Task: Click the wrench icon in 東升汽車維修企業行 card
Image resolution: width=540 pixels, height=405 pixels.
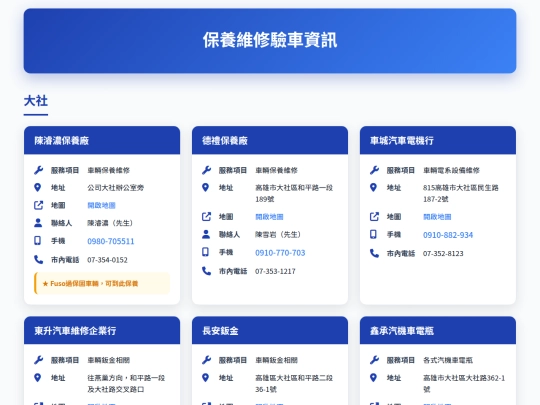Action: 38,360
